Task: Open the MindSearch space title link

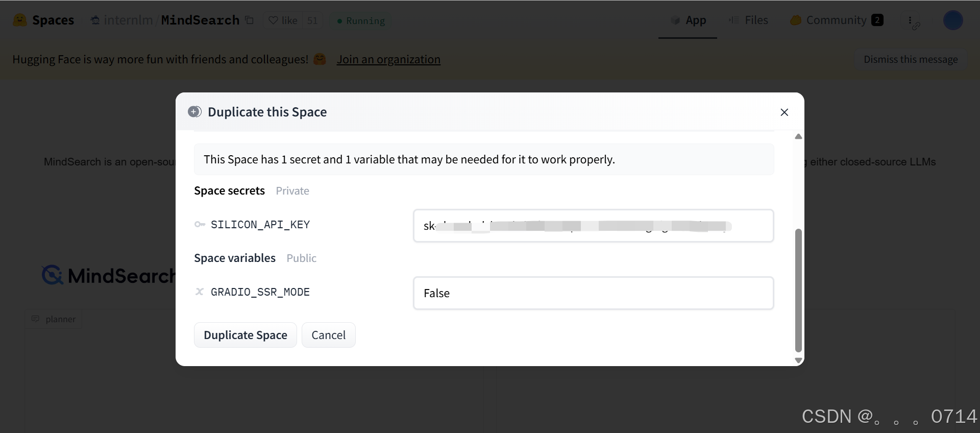Action: pyautogui.click(x=200, y=20)
